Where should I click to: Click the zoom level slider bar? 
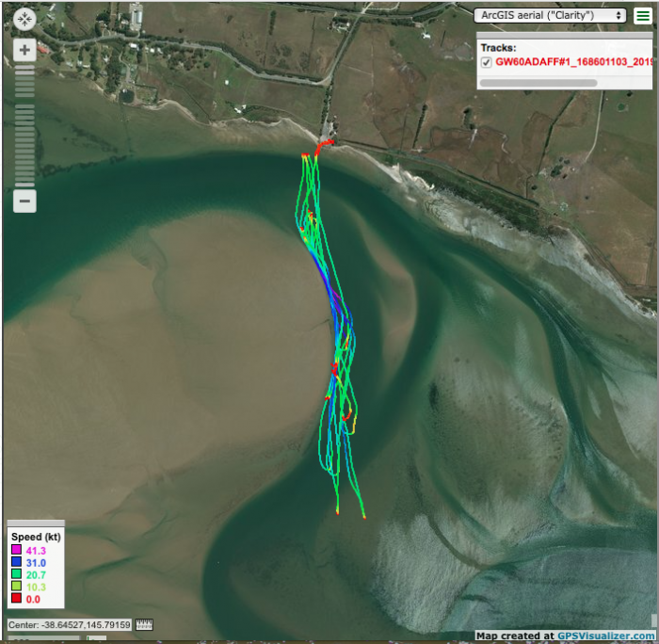tap(24, 125)
